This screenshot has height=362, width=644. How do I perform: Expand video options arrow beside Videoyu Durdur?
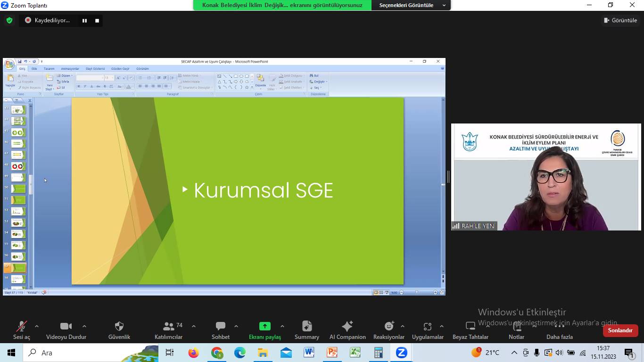(84, 326)
